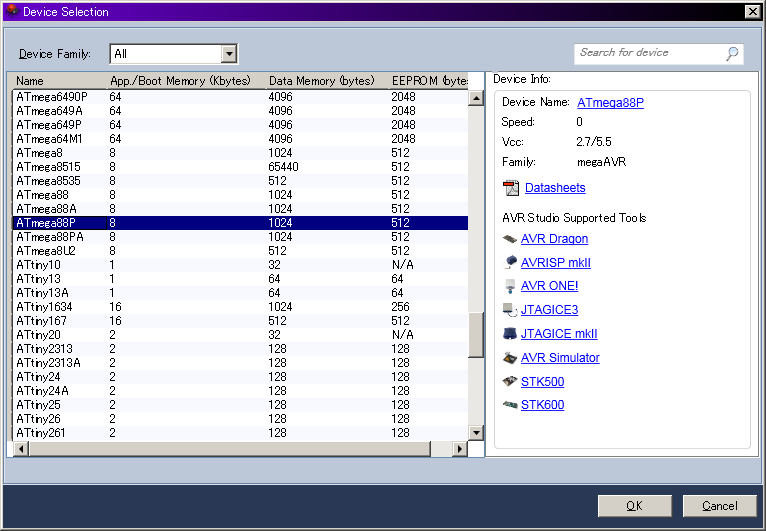
Task: Sort list by Name column header
Action: [58, 81]
